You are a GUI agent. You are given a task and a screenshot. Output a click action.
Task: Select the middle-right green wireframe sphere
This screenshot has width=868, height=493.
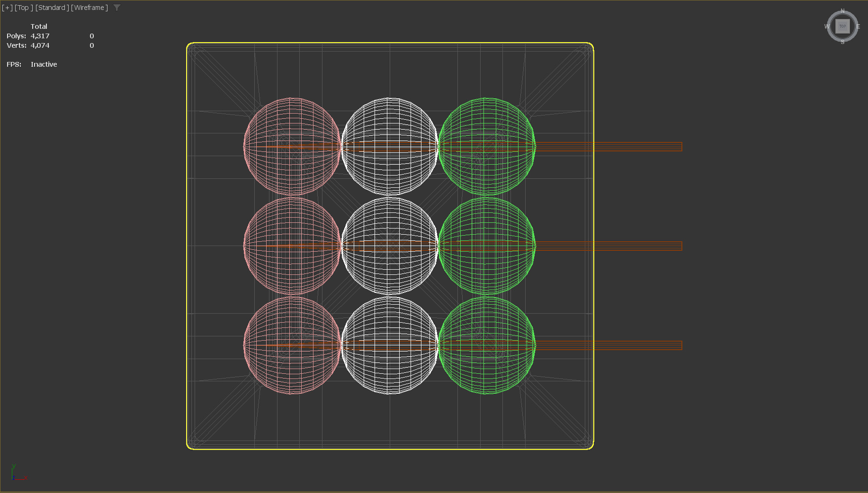(487, 246)
